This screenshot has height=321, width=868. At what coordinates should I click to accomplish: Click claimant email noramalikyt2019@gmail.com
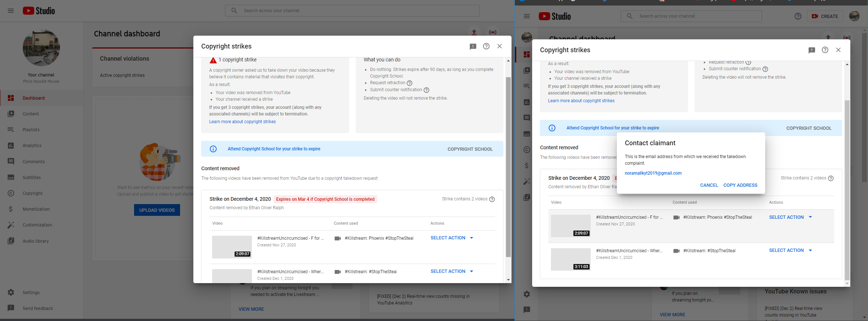(x=653, y=173)
